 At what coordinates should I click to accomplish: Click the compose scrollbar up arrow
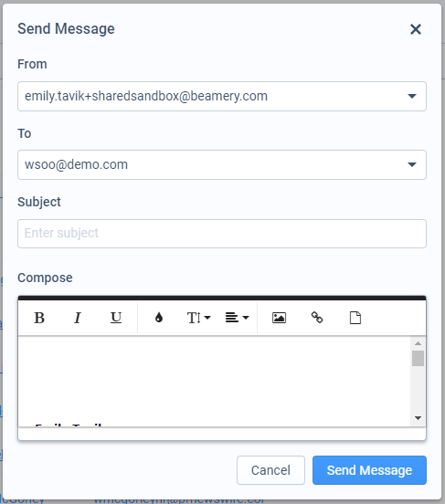(418, 343)
